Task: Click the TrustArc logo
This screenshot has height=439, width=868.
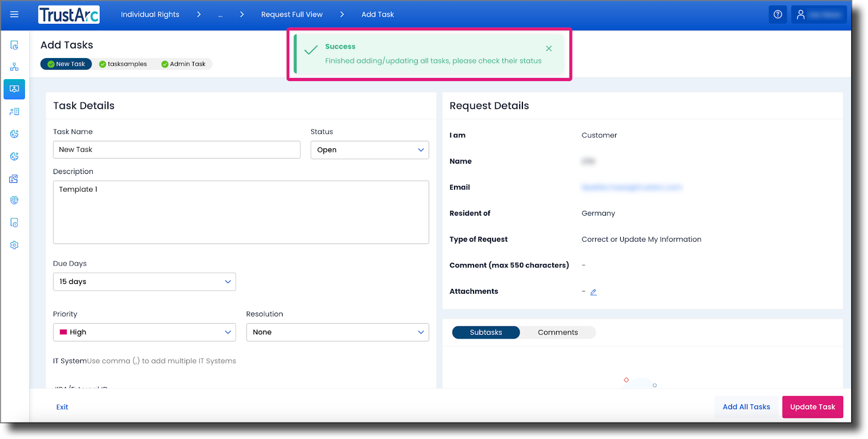Action: (x=69, y=15)
